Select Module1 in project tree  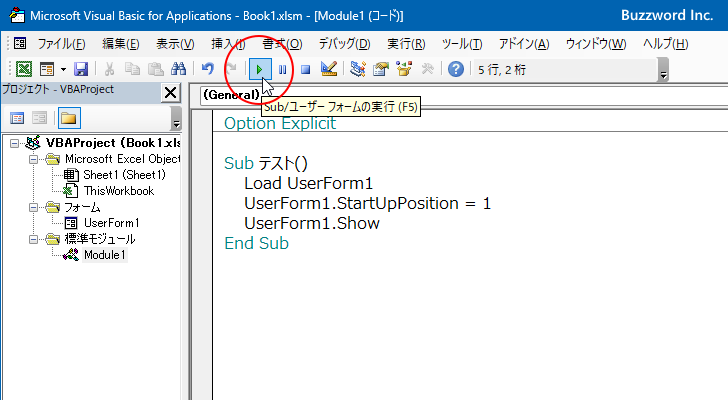point(104,255)
